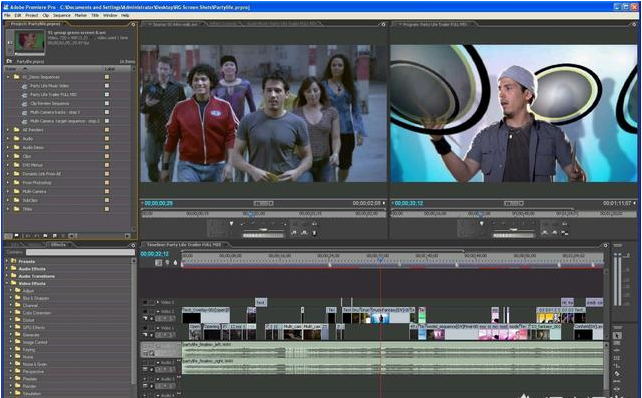Screen dimensions: 642x398
Task: Switch to the Effect Controls tab
Action: 224,24
